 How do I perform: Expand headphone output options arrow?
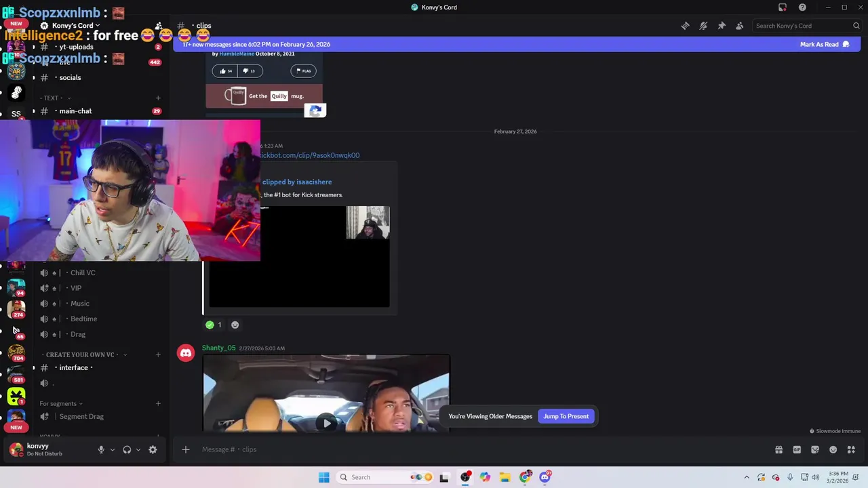point(138,449)
